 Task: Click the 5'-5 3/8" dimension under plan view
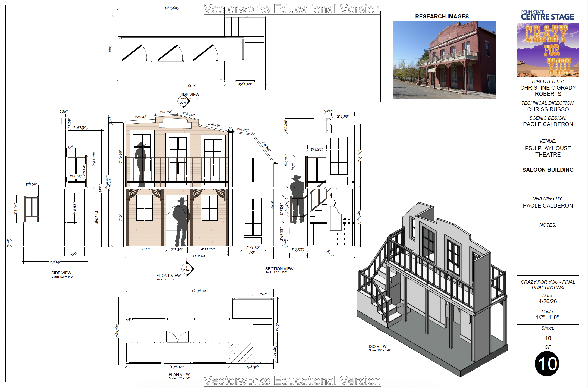[253, 367]
